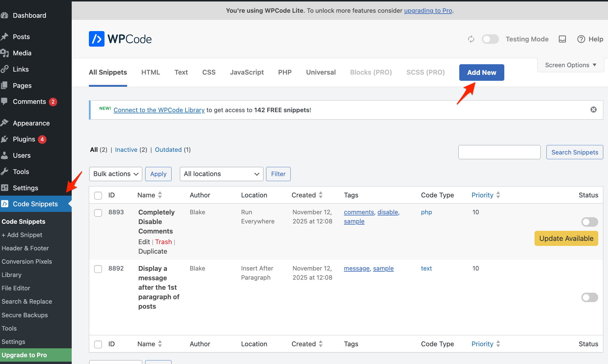Sort snippets by Created column arrows

pyautogui.click(x=321, y=195)
